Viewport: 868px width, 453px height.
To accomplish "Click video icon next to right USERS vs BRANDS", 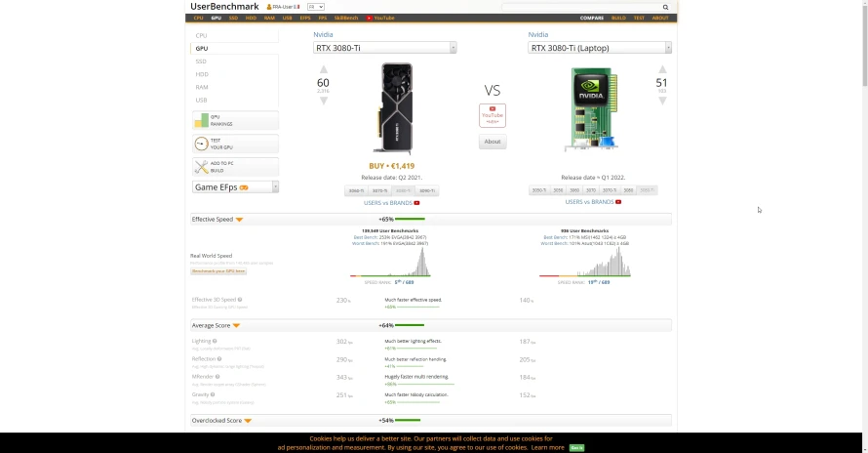I will click(x=618, y=202).
